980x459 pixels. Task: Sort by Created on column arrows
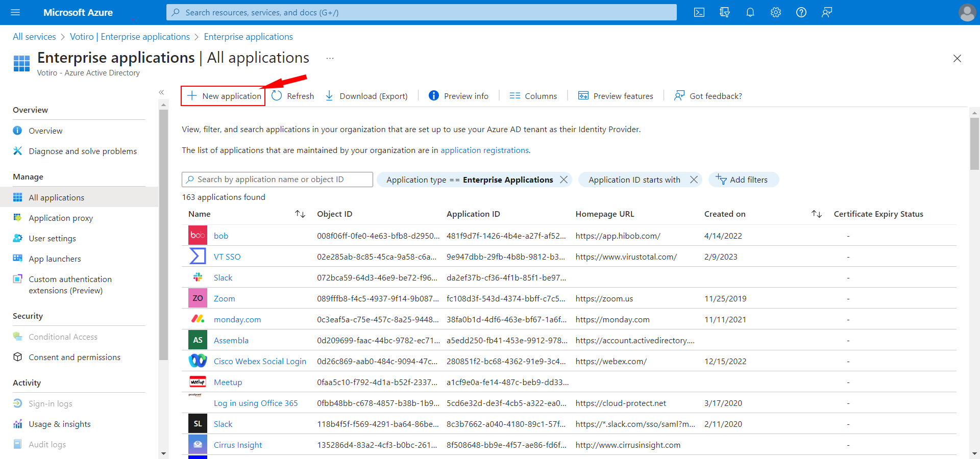coord(817,214)
